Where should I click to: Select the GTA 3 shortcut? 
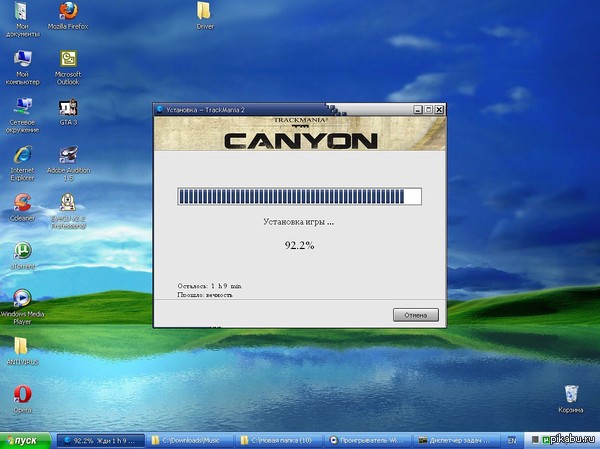point(68,112)
